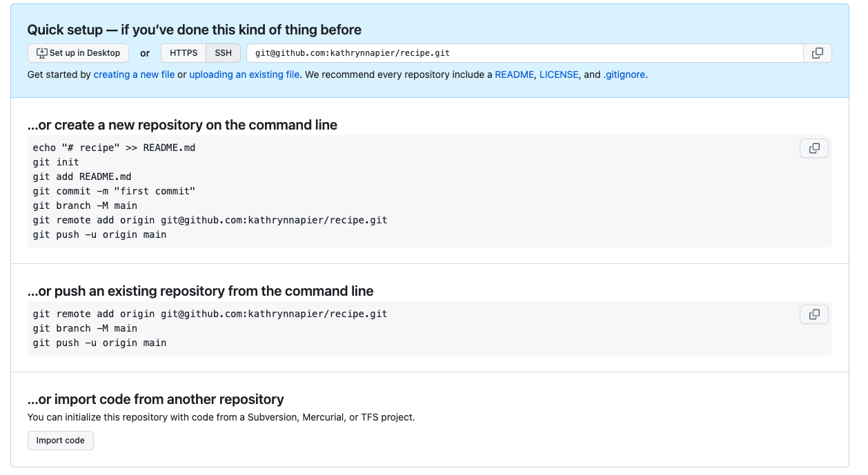Click the echo "# recipe" >> README.md line
Image resolution: width=868 pixels, height=475 pixels.
point(114,148)
